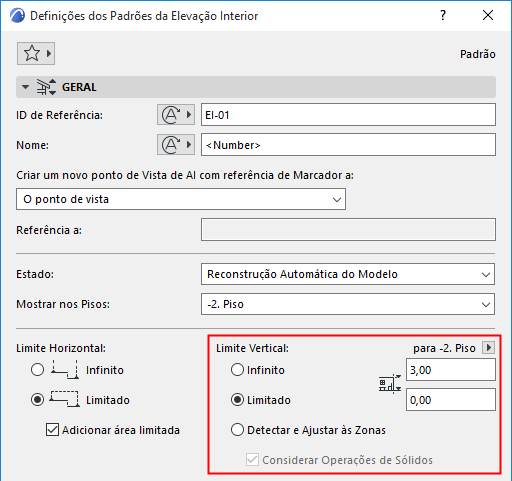Click the infinite horizontal limit diagram icon

click(x=65, y=369)
